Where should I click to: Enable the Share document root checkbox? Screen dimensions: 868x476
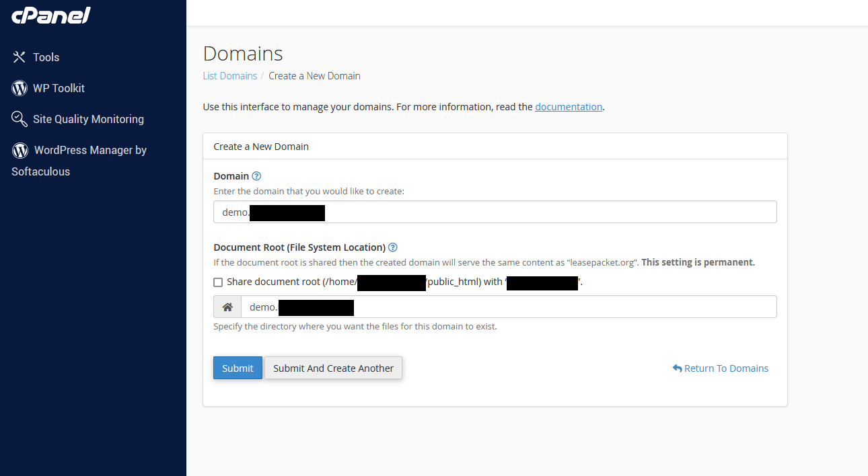218,282
